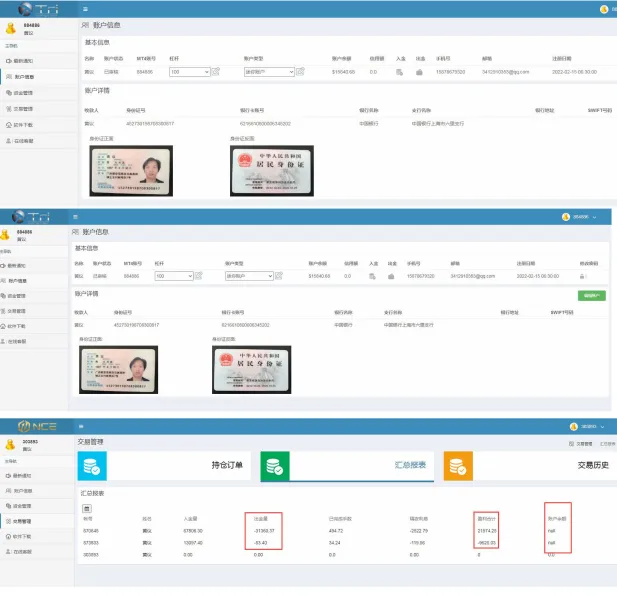Click the orange 交易历史 database icon

tap(458, 466)
